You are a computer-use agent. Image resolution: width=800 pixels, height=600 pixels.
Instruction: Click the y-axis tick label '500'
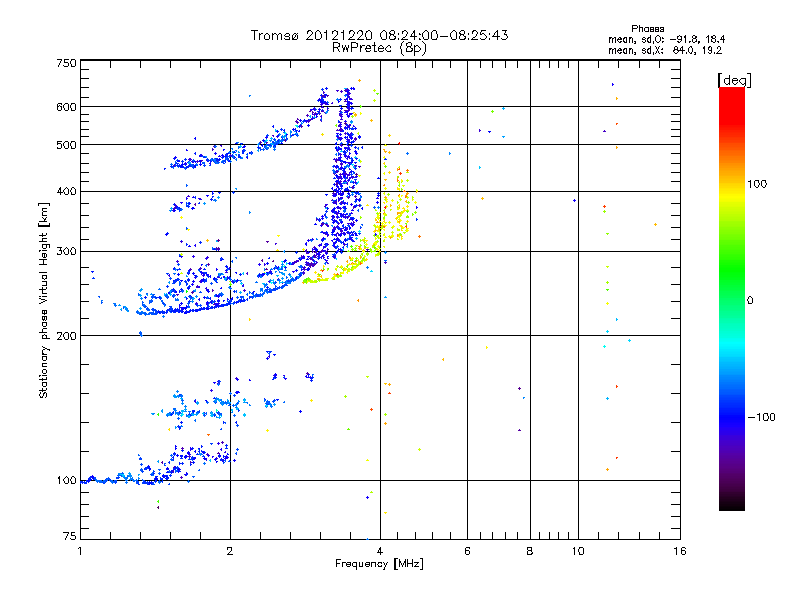tap(66, 145)
